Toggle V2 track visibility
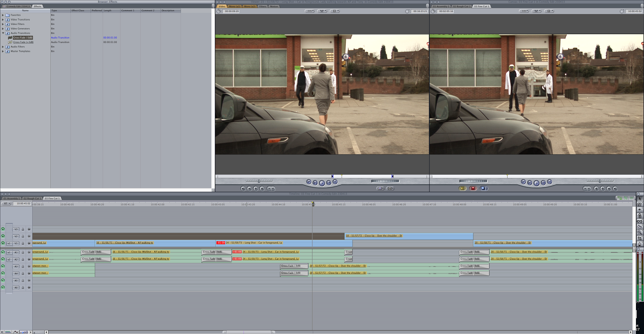This screenshot has width=644, height=334. [3, 236]
